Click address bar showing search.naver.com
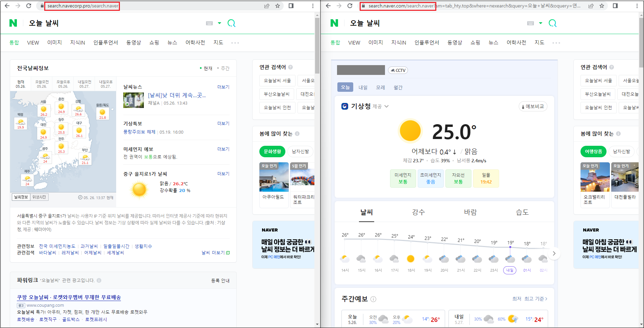Viewport: 644px width, 328px height. tap(473, 6)
